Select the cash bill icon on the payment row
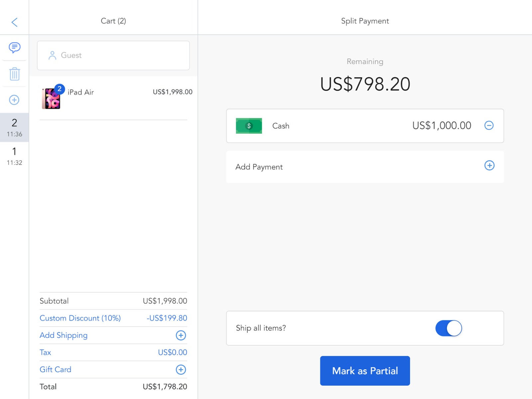Image resolution: width=532 pixels, height=399 pixels. click(x=248, y=126)
